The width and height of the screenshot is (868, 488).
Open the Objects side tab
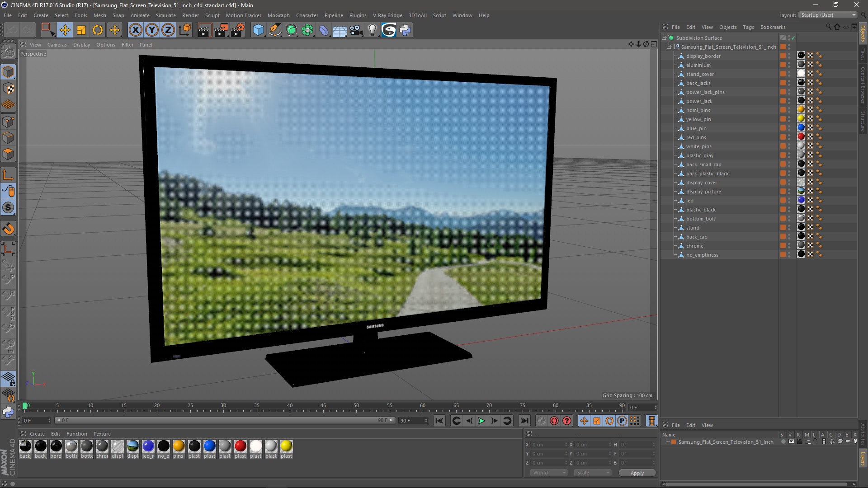pos(863,34)
